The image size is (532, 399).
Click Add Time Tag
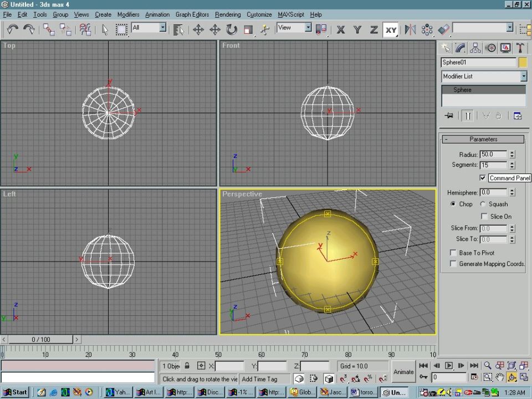click(259, 379)
